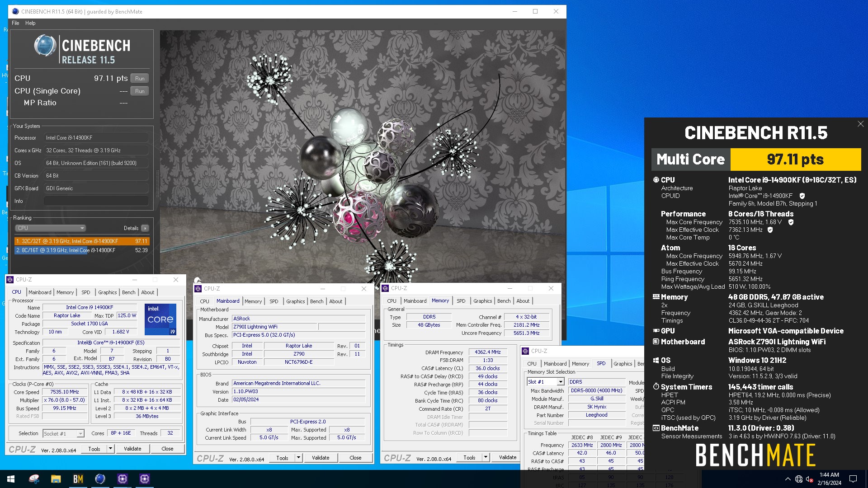
Task: Click the Cinebench panel splitter grip
Action: (157, 183)
